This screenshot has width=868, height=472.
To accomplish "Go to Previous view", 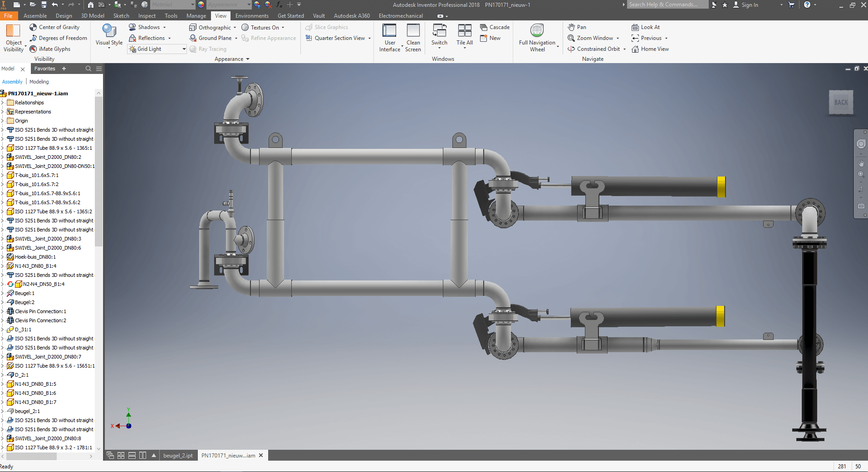I will tap(647, 38).
